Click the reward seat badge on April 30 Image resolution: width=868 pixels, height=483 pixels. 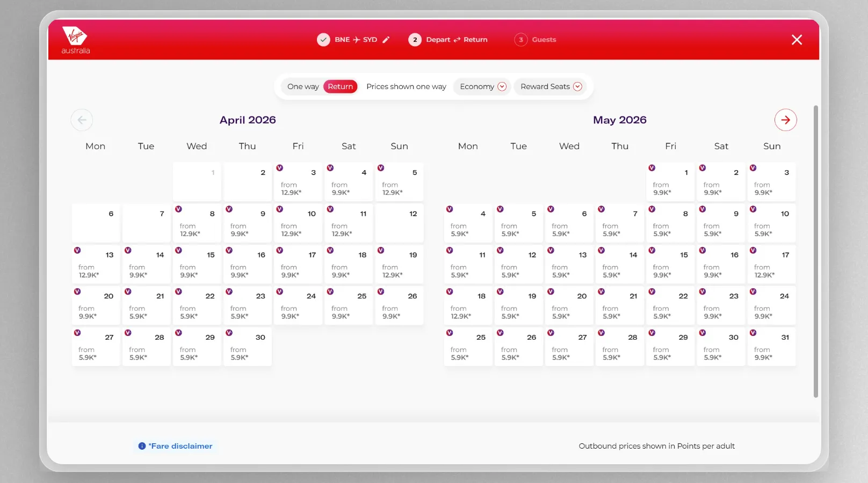229,333
